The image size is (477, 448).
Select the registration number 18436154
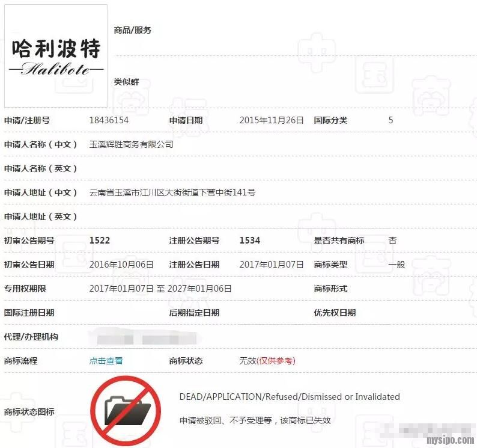(109, 120)
